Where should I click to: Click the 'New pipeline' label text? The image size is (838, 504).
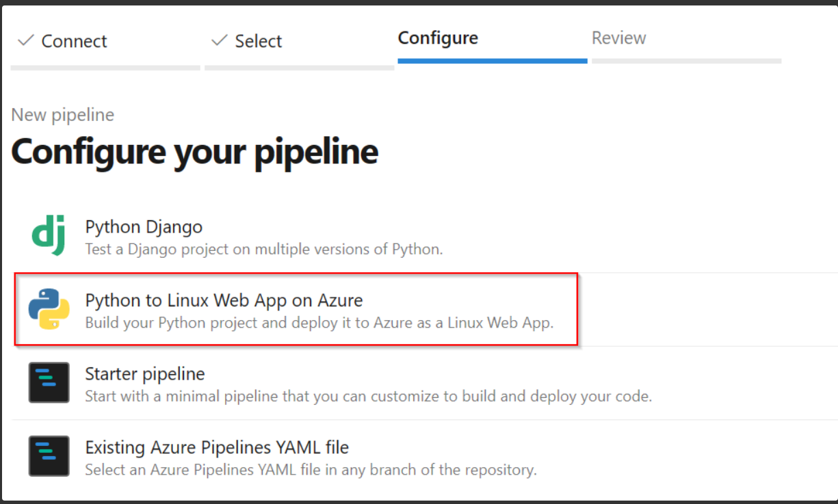click(x=63, y=115)
